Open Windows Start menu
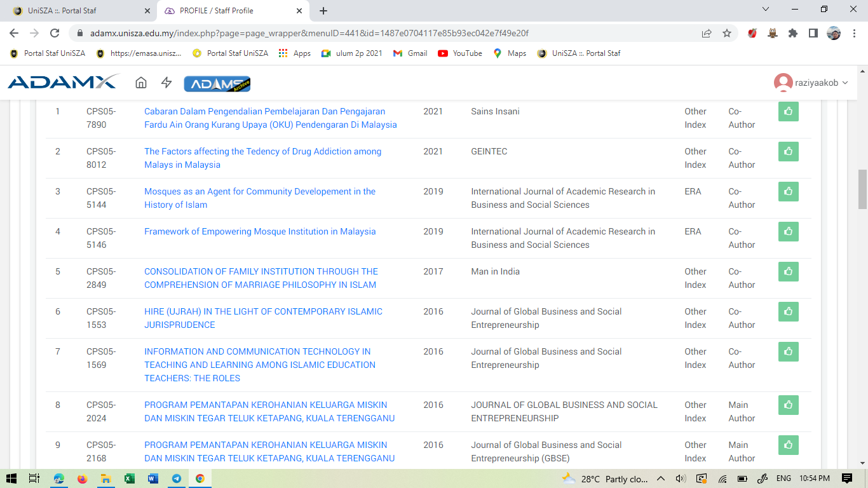 tap(11, 478)
